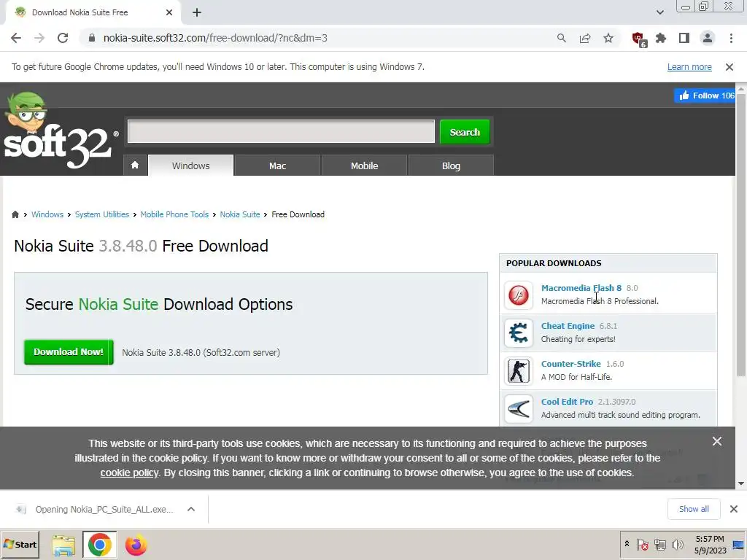
Task: Click the forward navigation arrow
Action: tap(39, 38)
